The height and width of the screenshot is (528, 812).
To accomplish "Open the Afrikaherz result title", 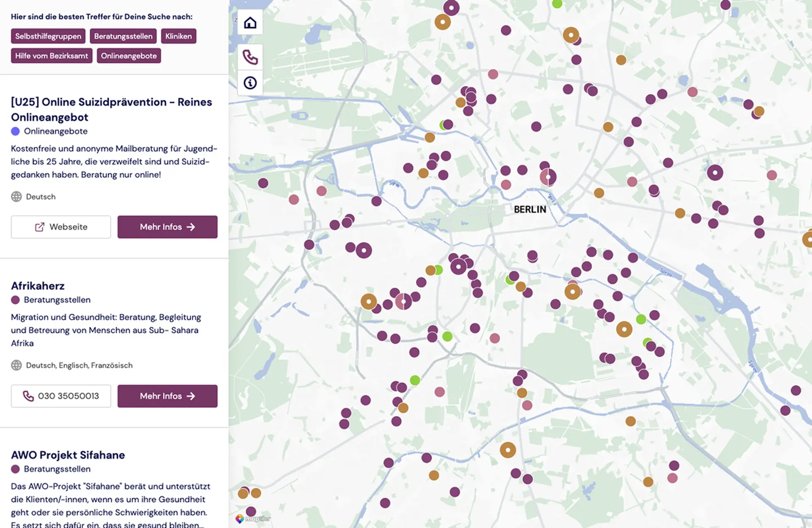I will click(x=38, y=286).
